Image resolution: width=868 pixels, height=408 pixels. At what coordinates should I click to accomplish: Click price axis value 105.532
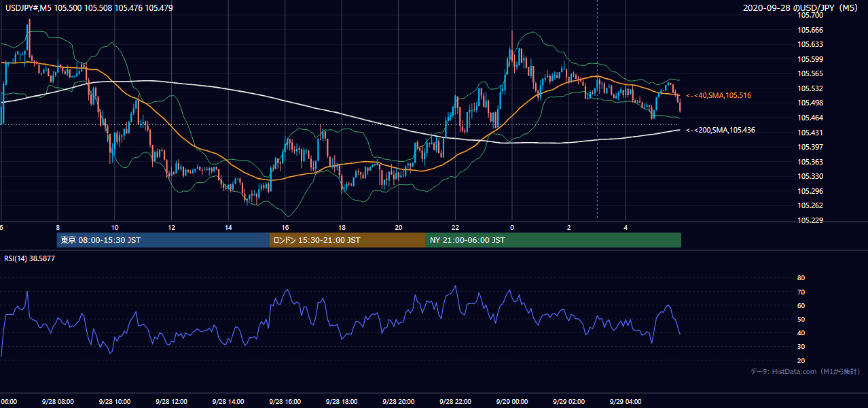click(810, 88)
